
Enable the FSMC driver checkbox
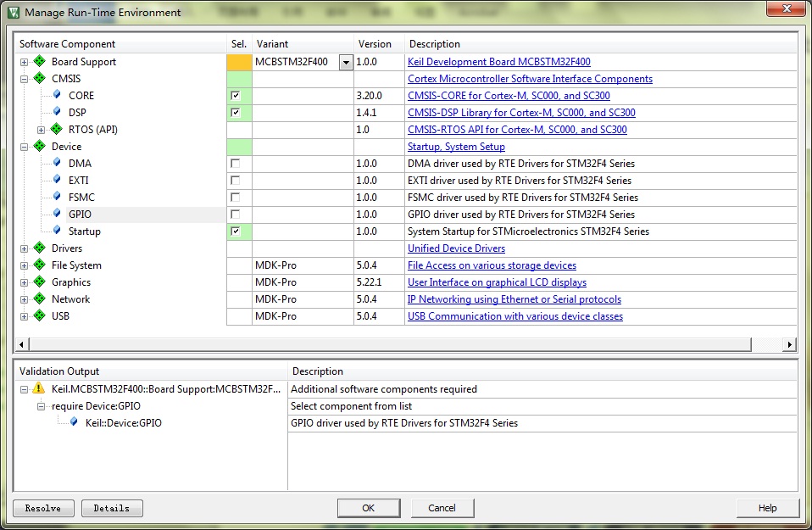(236, 198)
